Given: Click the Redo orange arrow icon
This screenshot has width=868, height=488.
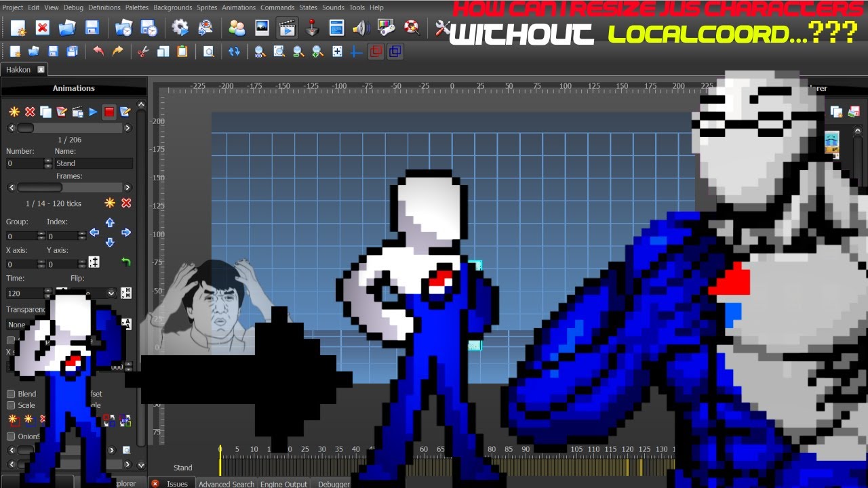Looking at the screenshot, I should click(x=117, y=52).
